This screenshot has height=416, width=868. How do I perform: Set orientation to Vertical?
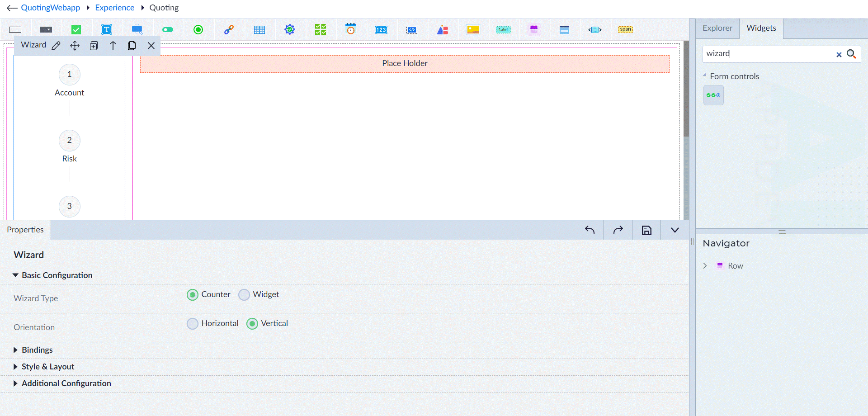(x=252, y=324)
